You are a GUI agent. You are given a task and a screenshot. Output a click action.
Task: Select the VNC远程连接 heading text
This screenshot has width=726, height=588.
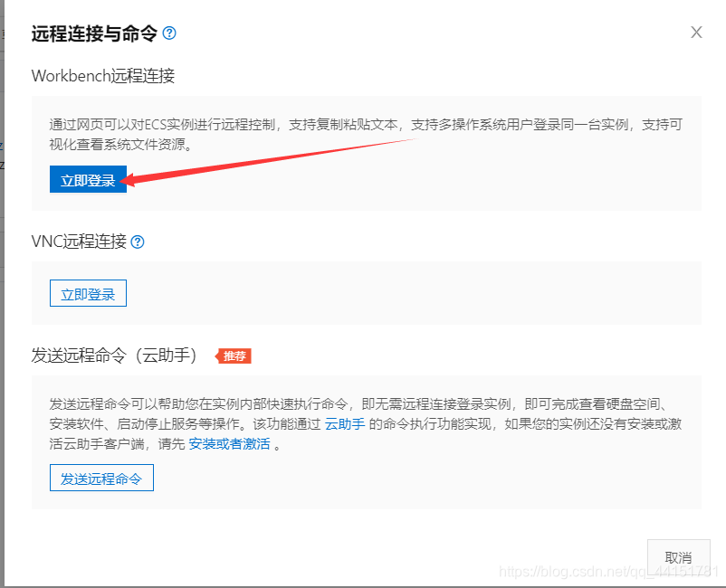(79, 242)
